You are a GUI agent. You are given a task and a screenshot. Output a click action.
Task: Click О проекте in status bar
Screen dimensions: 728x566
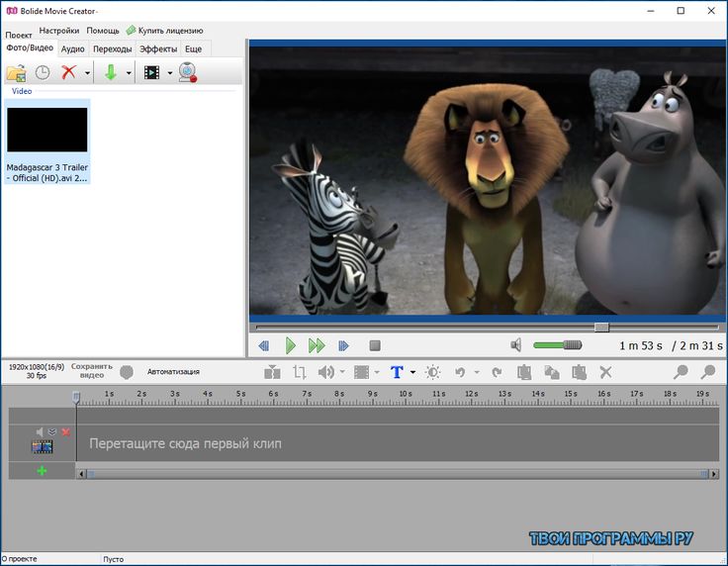[20, 558]
